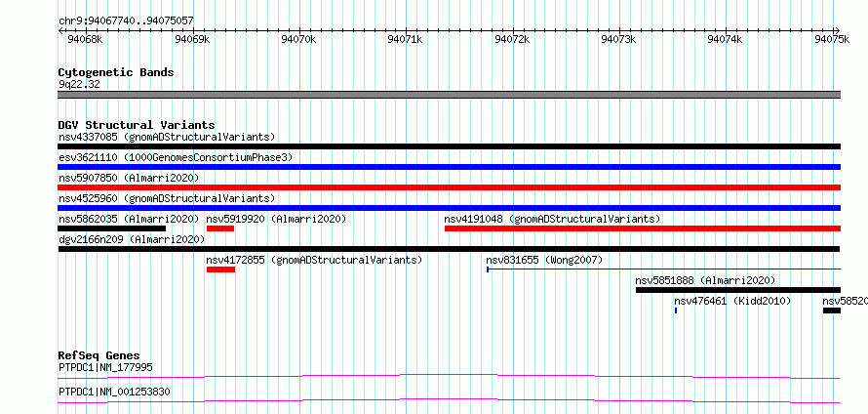The height and width of the screenshot is (414, 868).
Task: Select the red nsv5919920 variant bar
Action: point(220,228)
